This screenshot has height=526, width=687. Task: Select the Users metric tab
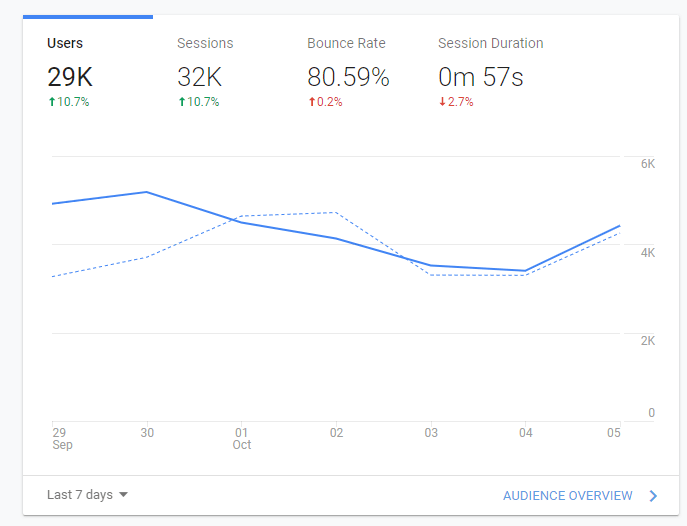(66, 44)
